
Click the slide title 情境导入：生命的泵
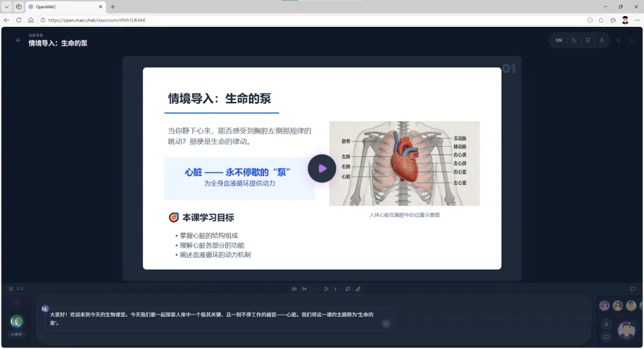pos(219,98)
